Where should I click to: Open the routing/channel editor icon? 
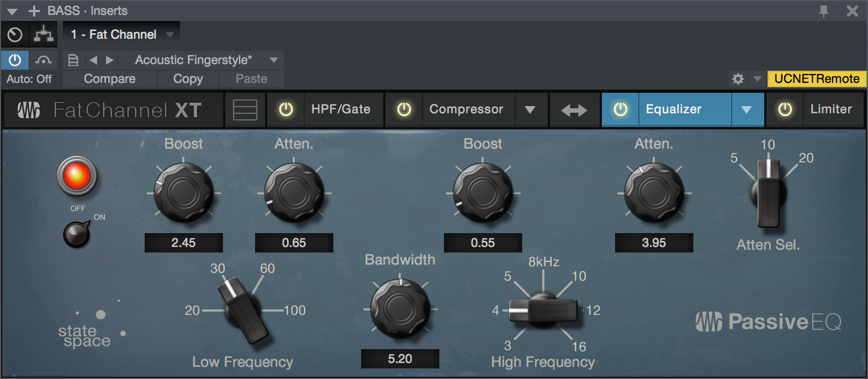(43, 35)
